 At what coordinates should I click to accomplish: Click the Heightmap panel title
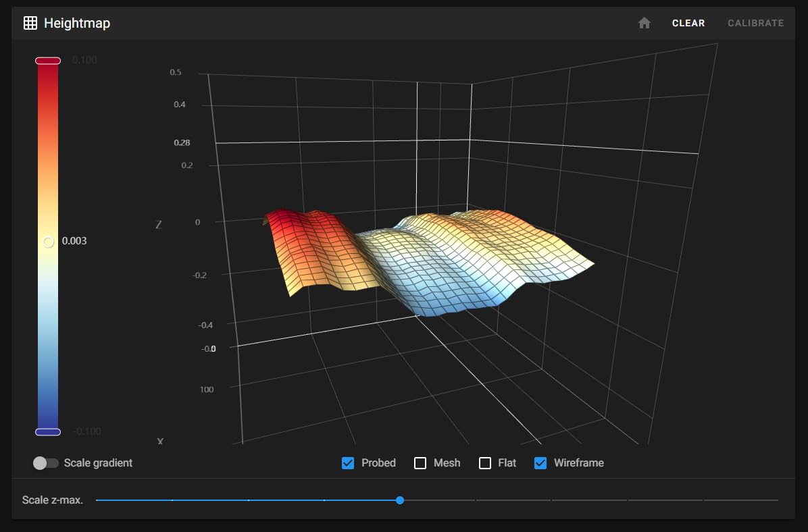(77, 23)
